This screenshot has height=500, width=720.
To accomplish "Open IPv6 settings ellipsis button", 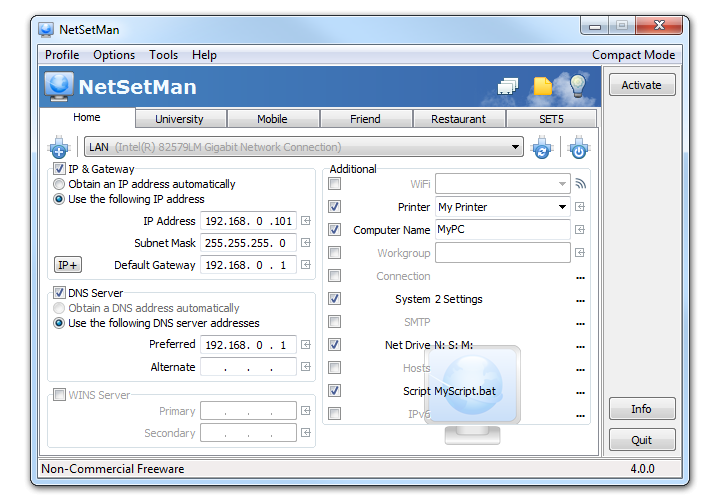I will click(580, 416).
